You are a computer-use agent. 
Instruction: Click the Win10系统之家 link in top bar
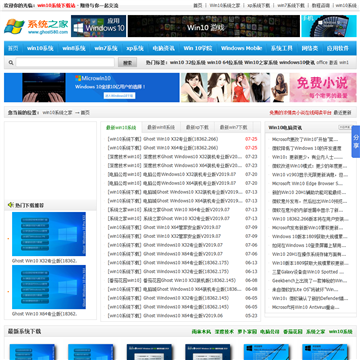point(225,6)
